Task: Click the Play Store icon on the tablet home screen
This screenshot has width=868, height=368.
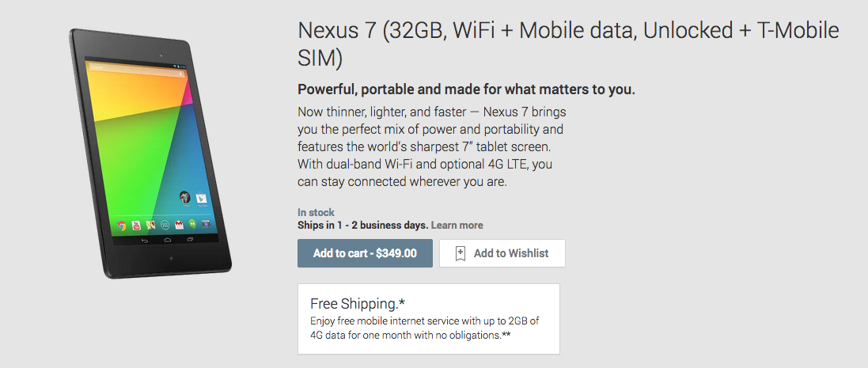Action: pyautogui.click(x=202, y=199)
